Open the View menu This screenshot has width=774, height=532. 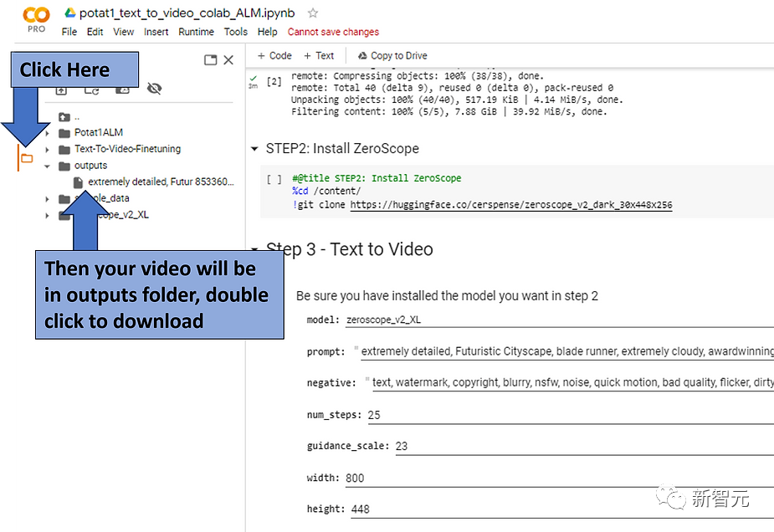coord(123,32)
